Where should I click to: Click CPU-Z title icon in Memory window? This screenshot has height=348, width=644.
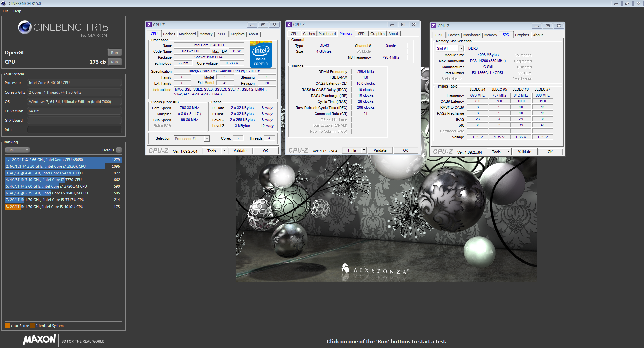tap(289, 24)
